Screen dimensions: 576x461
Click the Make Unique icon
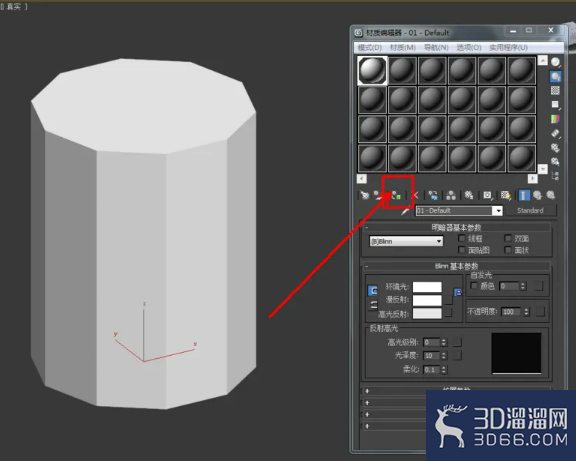click(x=451, y=195)
